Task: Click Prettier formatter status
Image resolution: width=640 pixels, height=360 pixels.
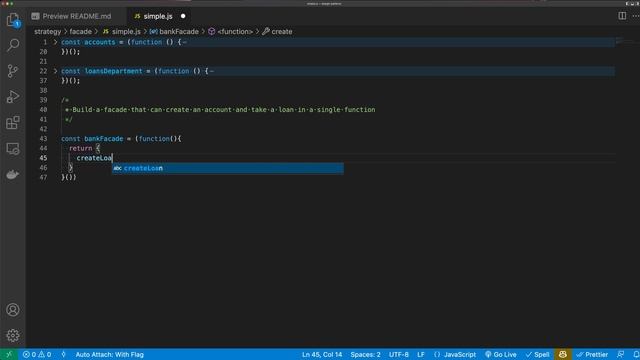Action: coord(592,354)
